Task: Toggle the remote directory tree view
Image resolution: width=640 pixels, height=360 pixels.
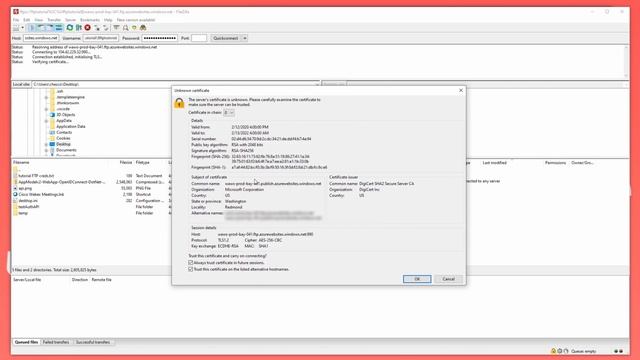Action: (x=50, y=28)
